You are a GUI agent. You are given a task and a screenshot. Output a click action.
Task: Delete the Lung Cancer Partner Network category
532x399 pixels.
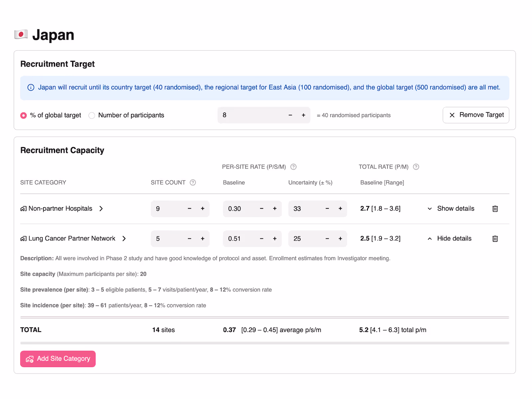pyautogui.click(x=495, y=238)
